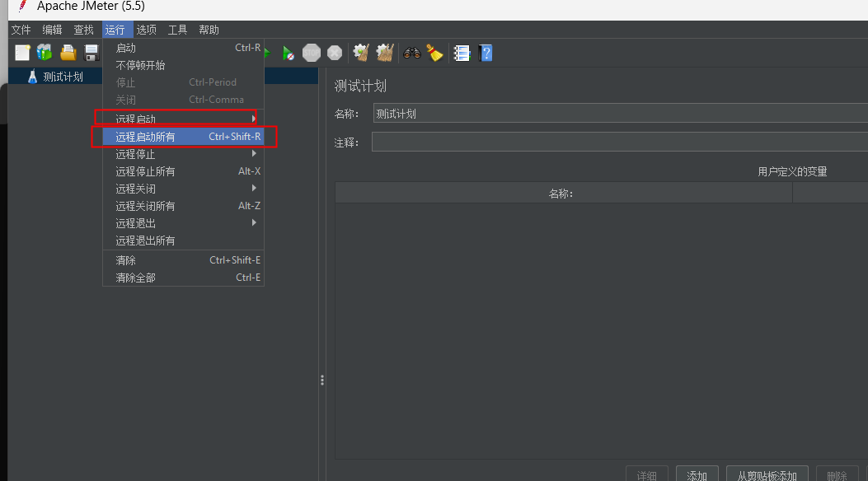The height and width of the screenshot is (481, 868).
Task: Choose 启动 Ctrl-R from the menu
Action: coord(183,48)
